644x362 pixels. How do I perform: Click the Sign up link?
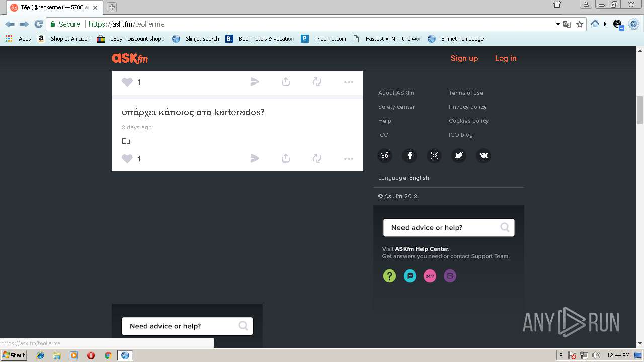464,58
